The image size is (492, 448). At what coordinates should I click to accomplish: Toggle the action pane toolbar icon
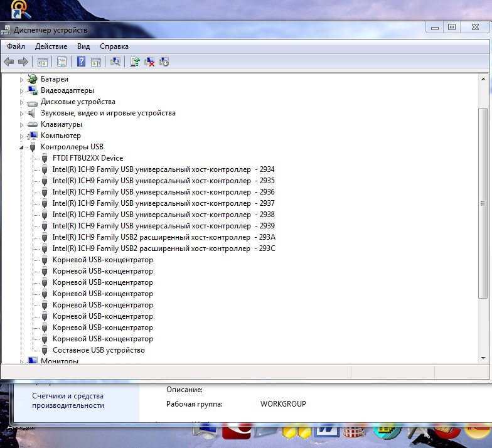[95, 61]
